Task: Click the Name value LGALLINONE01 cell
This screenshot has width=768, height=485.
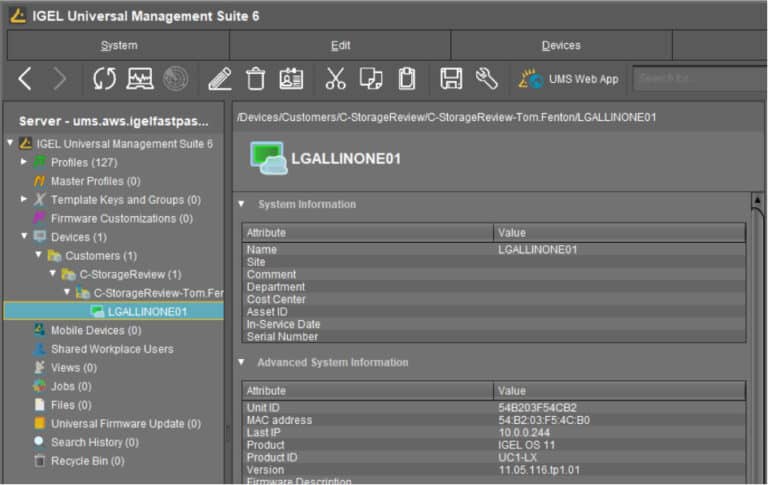Action: (x=537, y=249)
